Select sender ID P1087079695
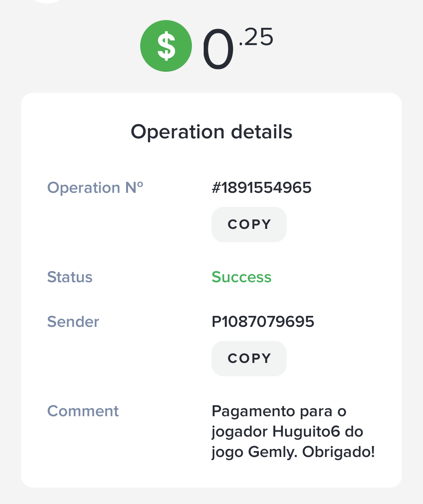This screenshot has width=423, height=504. coord(263,322)
